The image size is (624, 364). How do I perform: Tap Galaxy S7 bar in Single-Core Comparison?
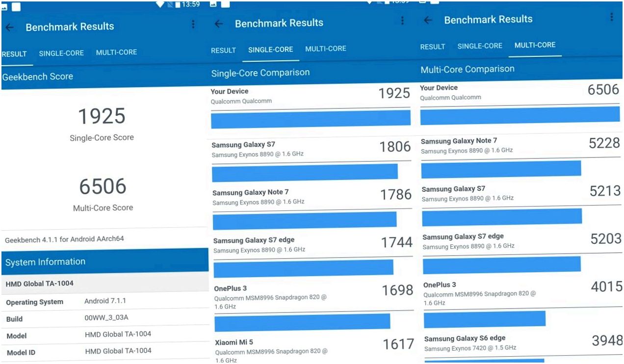click(x=305, y=173)
